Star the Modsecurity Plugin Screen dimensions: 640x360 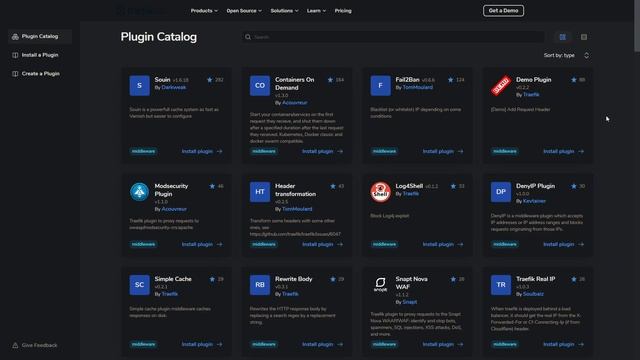coord(212,186)
